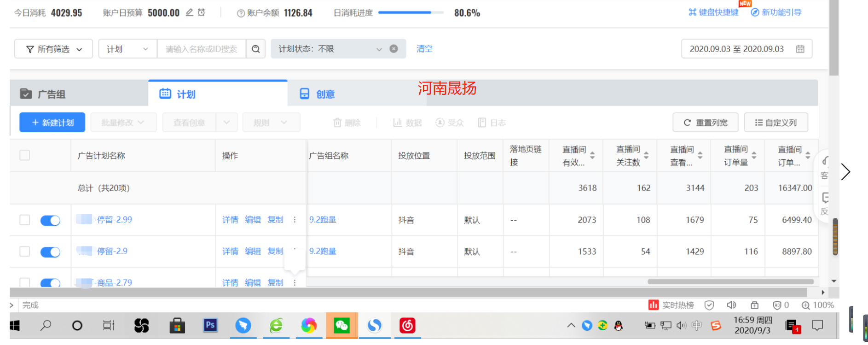Open the Windows Start menu

(15, 326)
